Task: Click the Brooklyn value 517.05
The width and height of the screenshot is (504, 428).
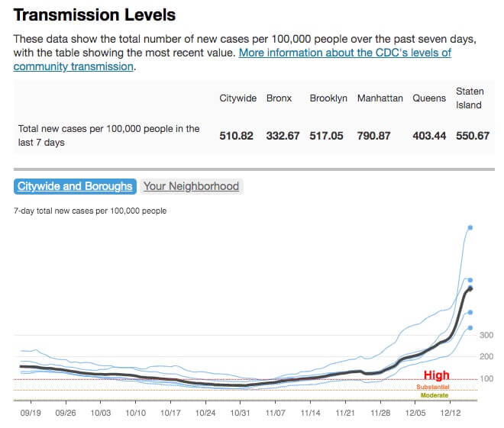Action: [x=328, y=136]
